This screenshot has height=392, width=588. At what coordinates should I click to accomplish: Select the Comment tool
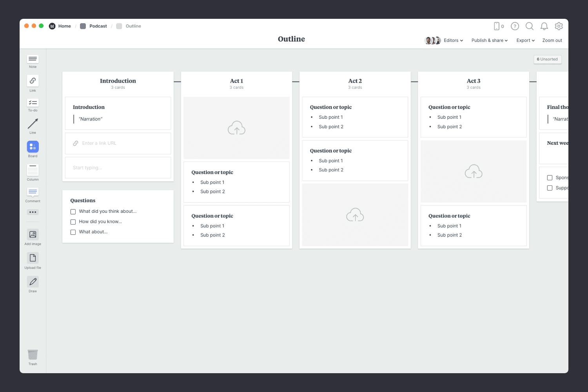tap(33, 192)
